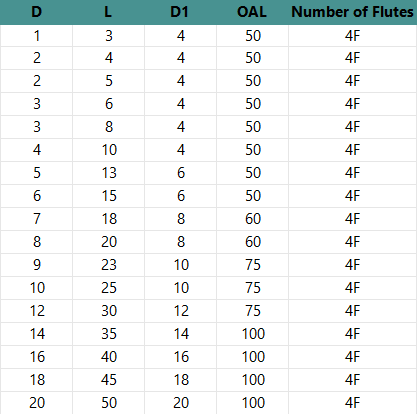This screenshot has width=417, height=414.
Task: Select the D cell showing 9
Action: pyautogui.click(x=36, y=265)
